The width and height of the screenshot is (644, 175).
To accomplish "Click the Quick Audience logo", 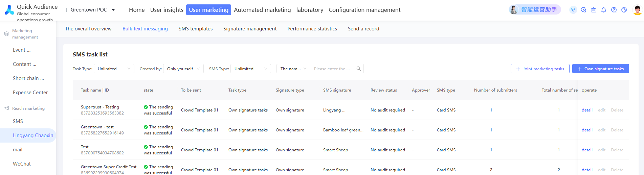I will tap(9, 10).
